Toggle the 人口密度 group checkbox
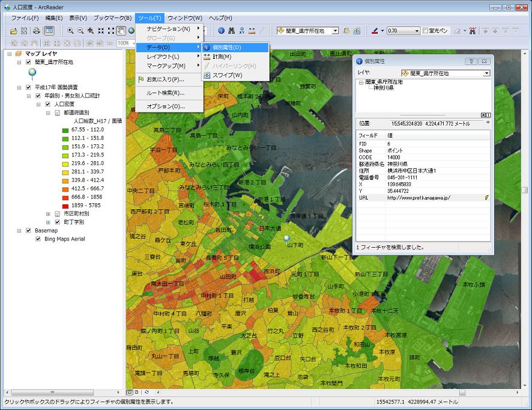Image resolution: width=532 pixels, height=410 pixels. point(48,104)
